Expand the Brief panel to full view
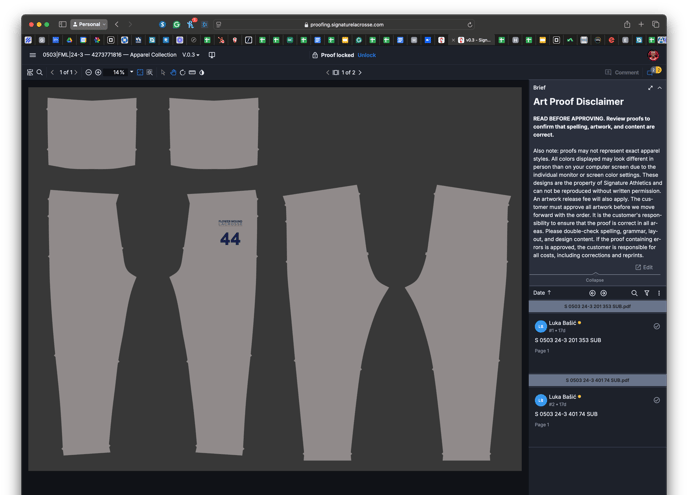The width and height of the screenshot is (688, 495). (x=650, y=88)
